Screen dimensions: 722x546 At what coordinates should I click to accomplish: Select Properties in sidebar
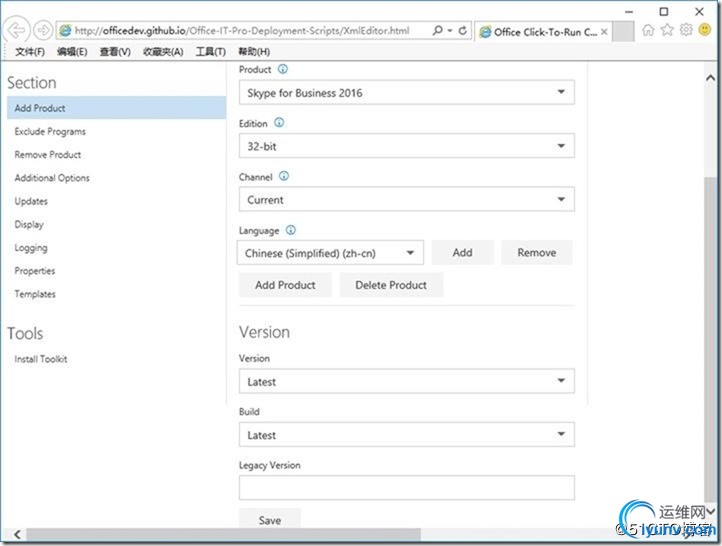[35, 270]
